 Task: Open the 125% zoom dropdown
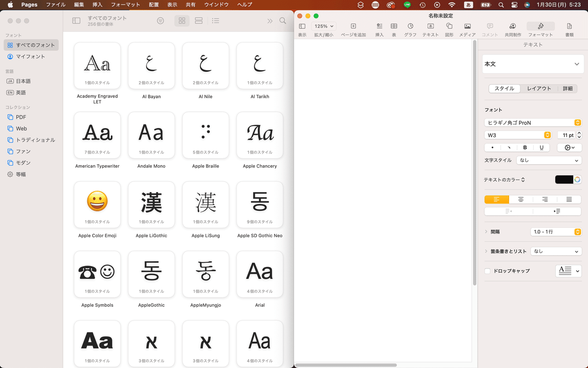324,26
